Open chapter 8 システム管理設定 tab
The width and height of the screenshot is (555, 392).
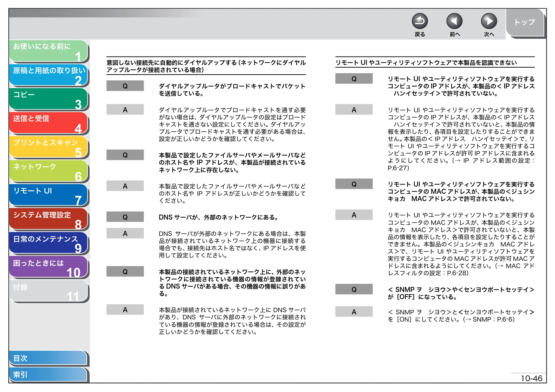[x=48, y=219]
